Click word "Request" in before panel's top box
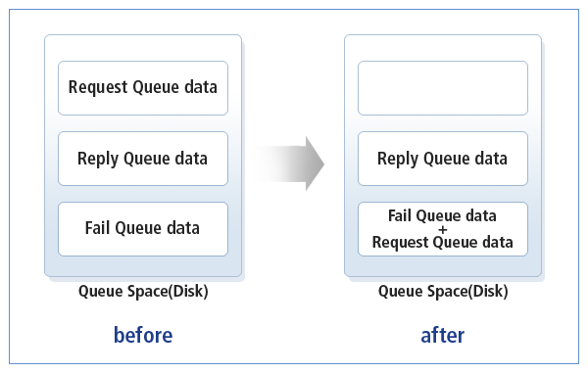 98,87
